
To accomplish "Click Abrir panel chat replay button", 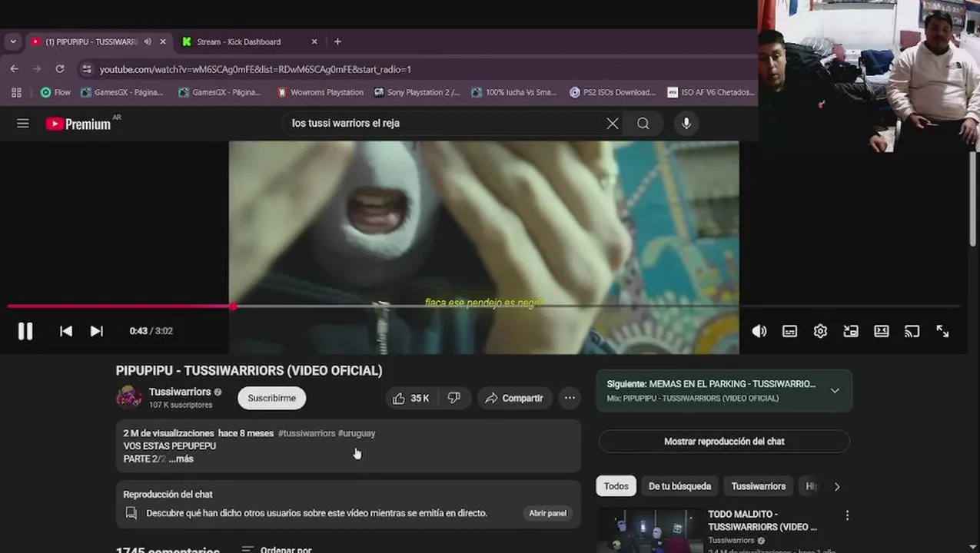I will point(548,513).
